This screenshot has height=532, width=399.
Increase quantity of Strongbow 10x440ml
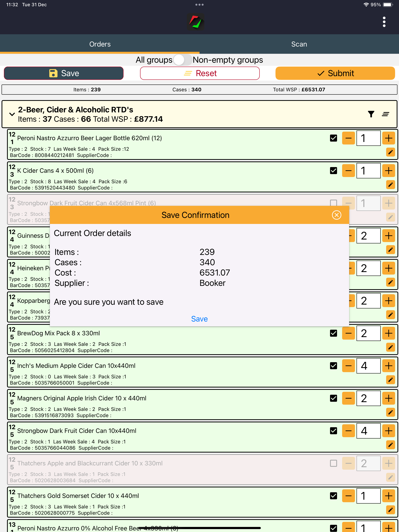(389, 431)
